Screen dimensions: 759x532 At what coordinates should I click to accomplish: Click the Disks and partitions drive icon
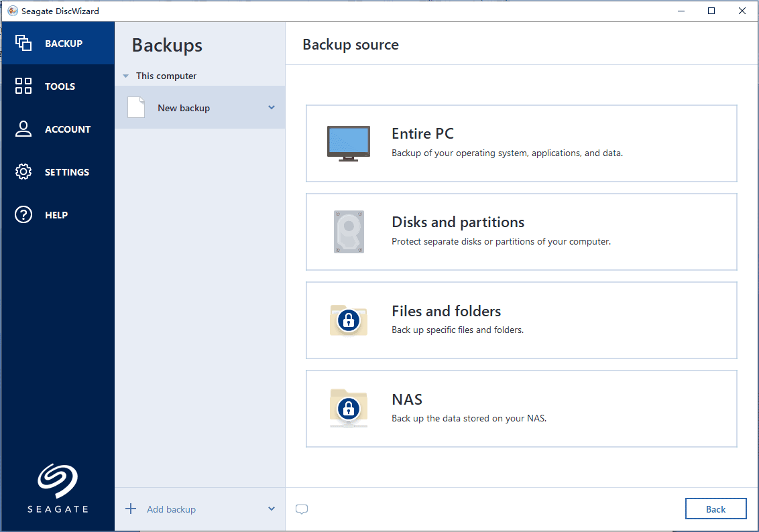(348, 231)
